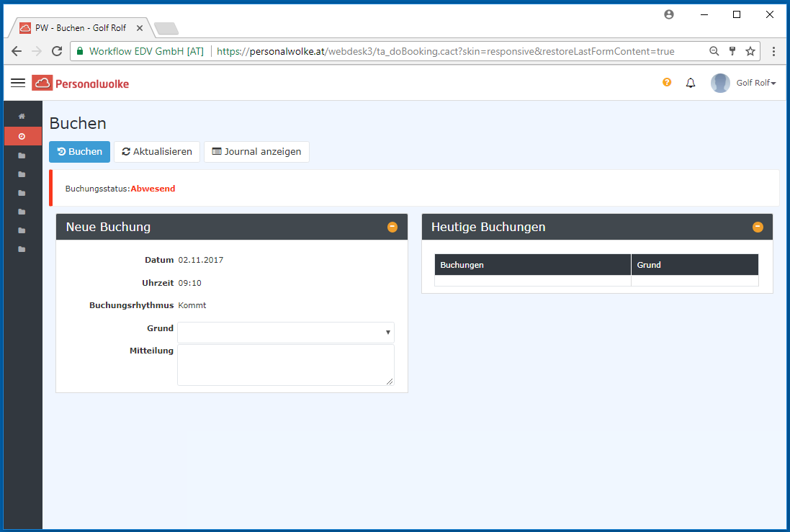
Task: Open the Grund dropdown
Action: pos(286,333)
